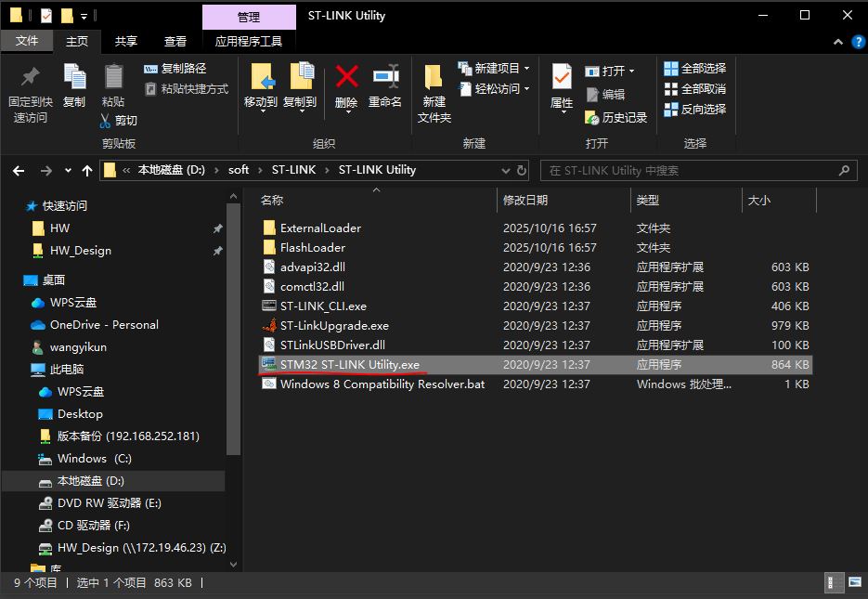
Task: Click the Manage contextual tab
Action: pyautogui.click(x=249, y=17)
